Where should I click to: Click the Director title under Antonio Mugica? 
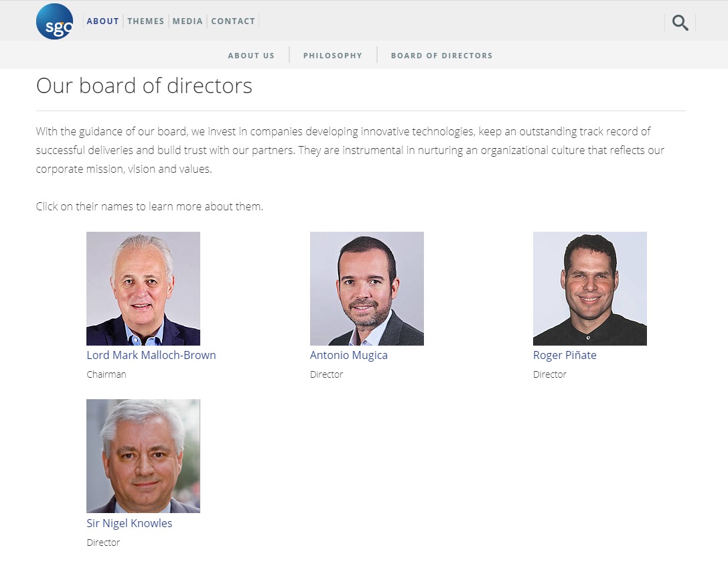[326, 374]
